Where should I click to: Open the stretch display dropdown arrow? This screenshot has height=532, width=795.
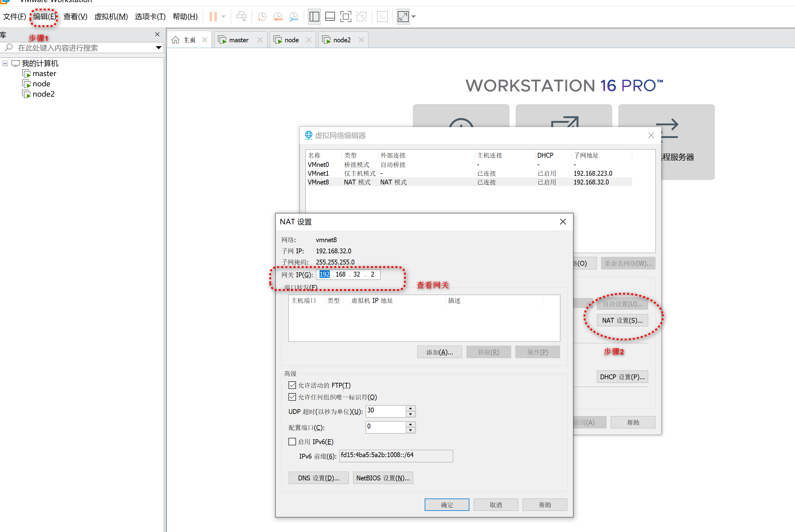[x=414, y=16]
